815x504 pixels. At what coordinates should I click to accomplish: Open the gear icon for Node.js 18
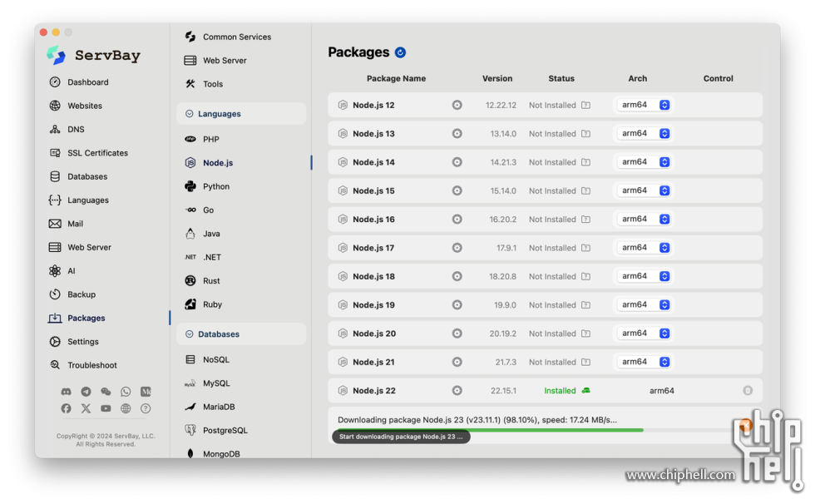tap(457, 276)
